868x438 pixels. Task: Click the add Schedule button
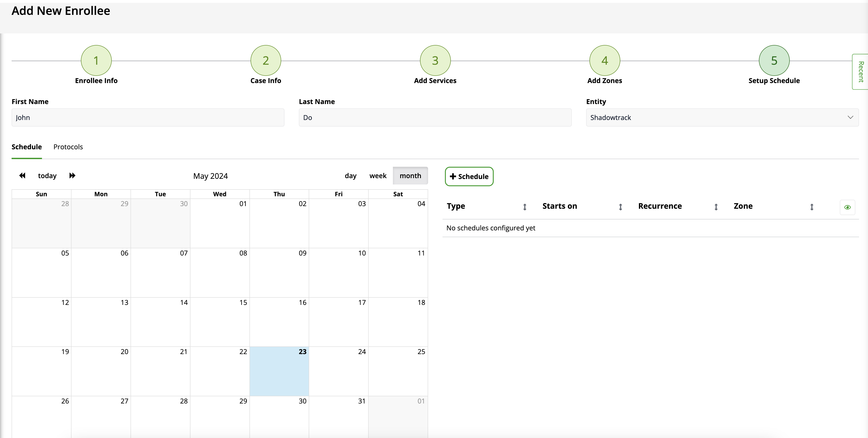[x=469, y=177]
